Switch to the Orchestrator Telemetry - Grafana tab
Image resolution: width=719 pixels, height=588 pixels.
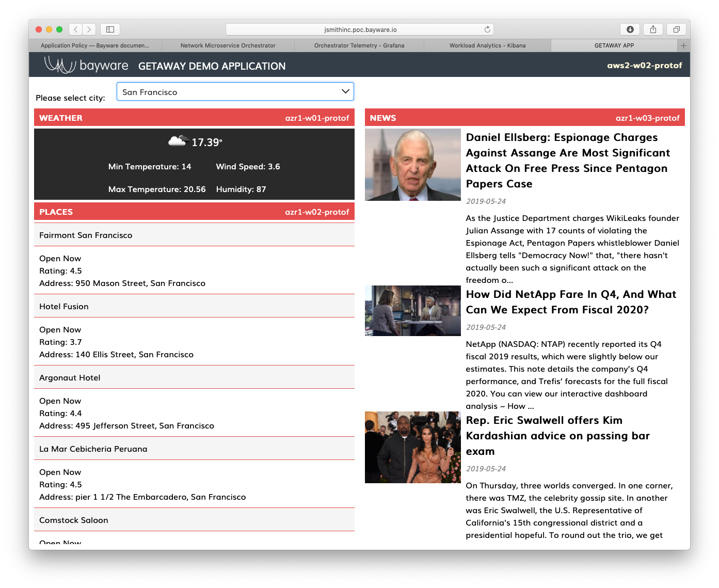click(x=359, y=45)
